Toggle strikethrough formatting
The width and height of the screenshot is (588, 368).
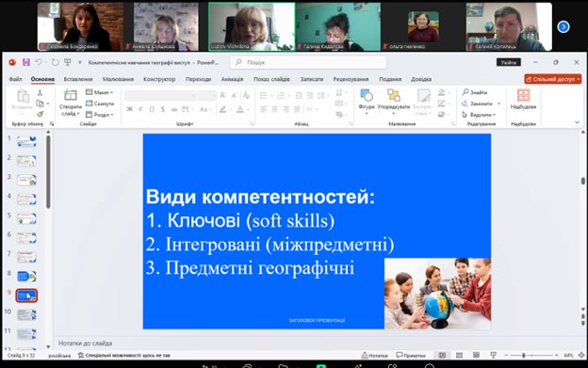(x=174, y=109)
